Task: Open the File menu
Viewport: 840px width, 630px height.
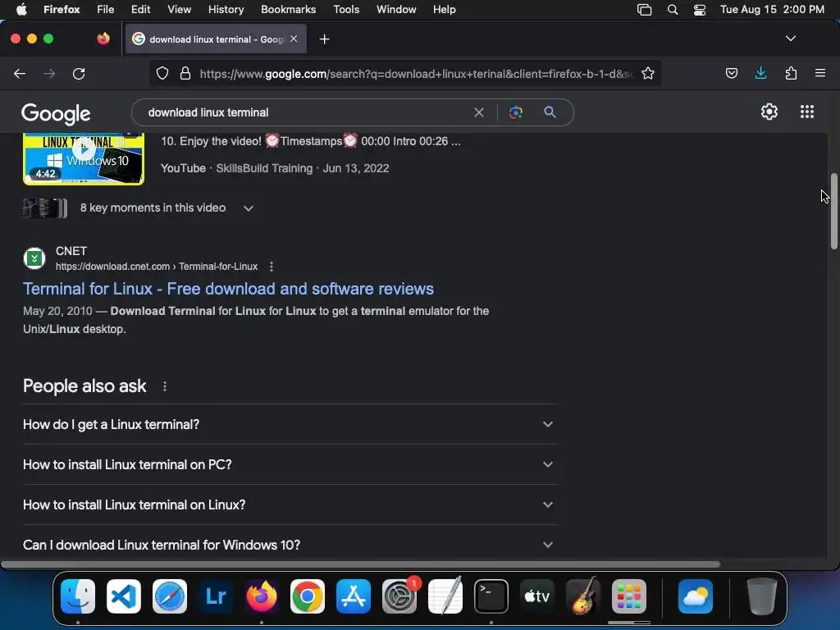Action: (106, 10)
